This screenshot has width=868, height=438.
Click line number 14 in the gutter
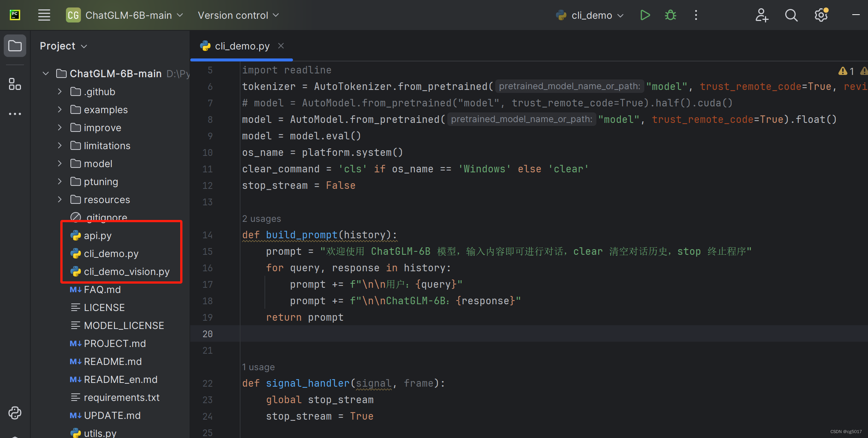[x=207, y=235]
